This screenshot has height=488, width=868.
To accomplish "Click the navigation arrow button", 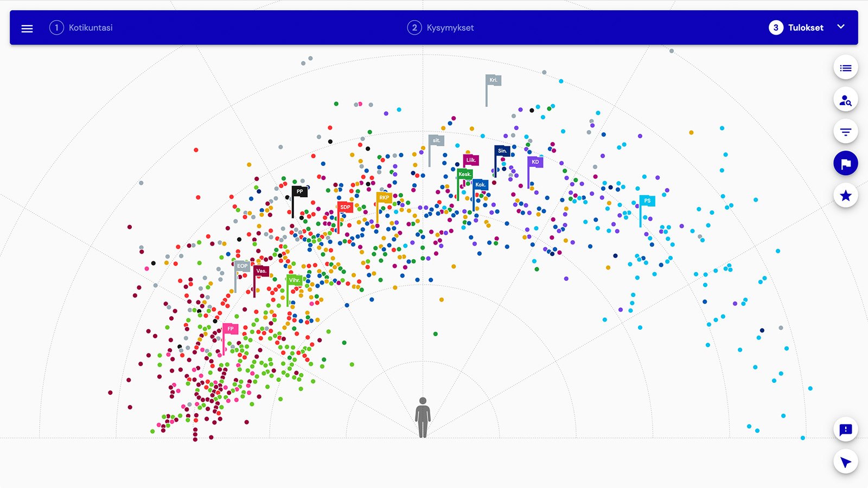I will [845, 462].
